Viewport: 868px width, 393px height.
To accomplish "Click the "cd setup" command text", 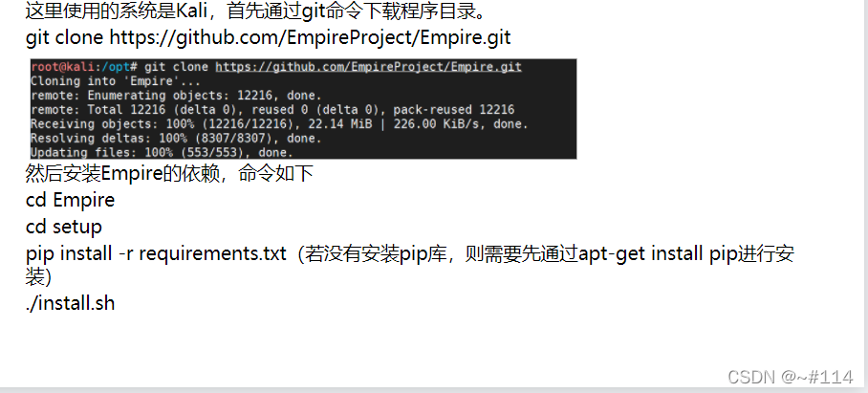I will tap(64, 227).
